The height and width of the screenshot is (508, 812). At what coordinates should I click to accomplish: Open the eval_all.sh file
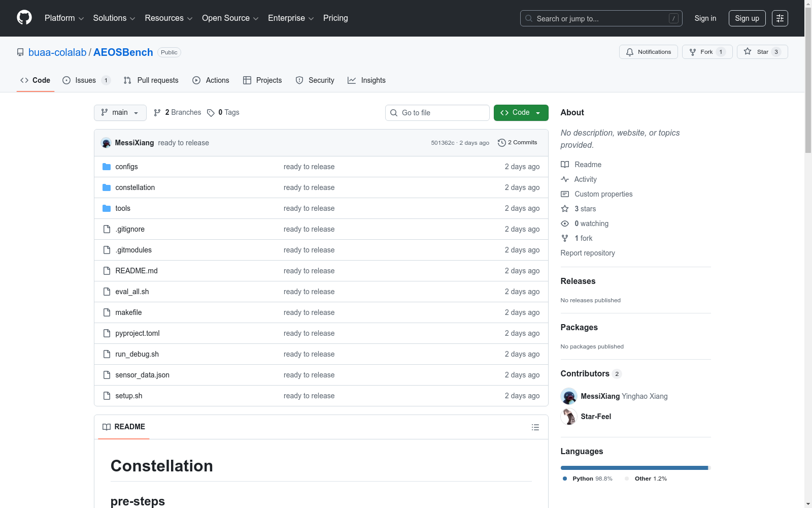(x=132, y=292)
